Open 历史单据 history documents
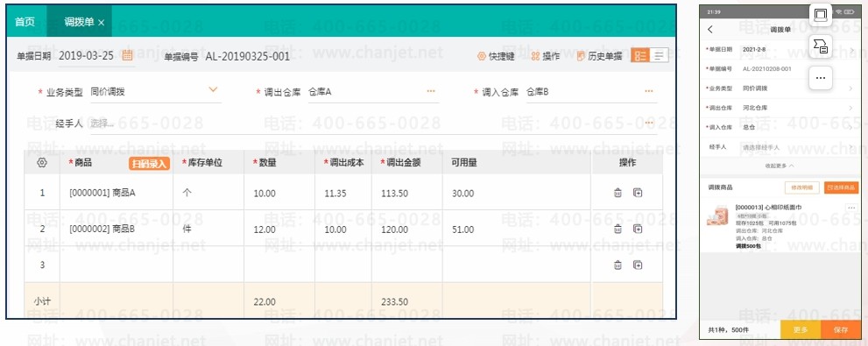 coord(599,56)
